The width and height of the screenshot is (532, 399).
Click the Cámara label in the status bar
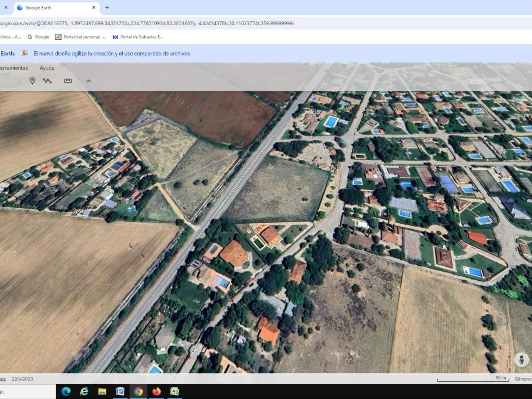(x=523, y=379)
